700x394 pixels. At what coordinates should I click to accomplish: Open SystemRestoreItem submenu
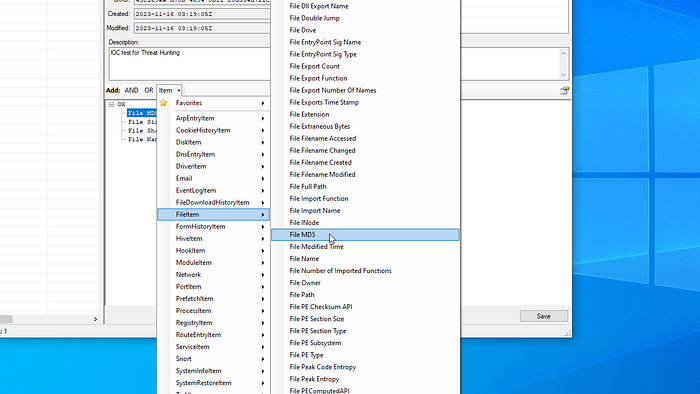pos(213,383)
